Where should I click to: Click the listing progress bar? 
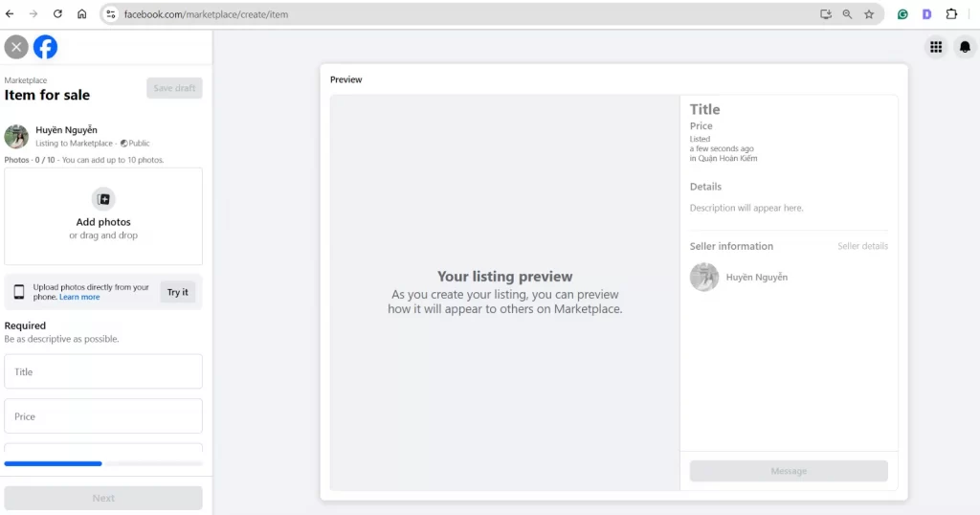[x=103, y=463]
